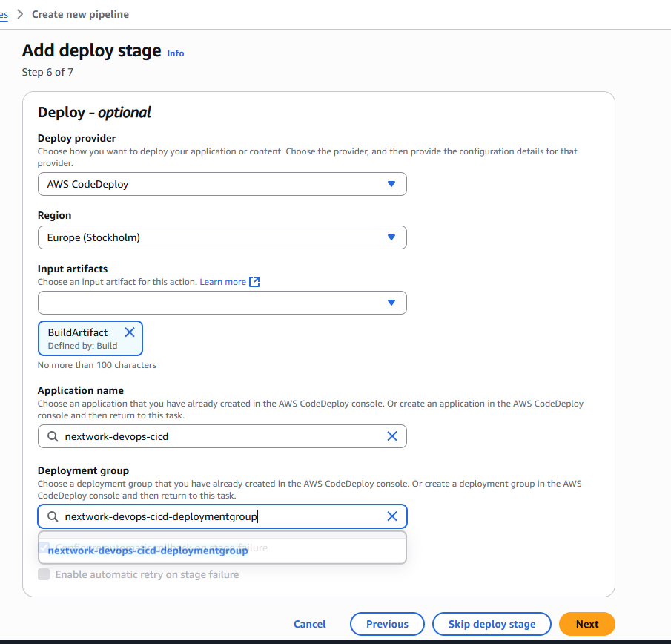
Task: Clear the Deployment group field with X
Action: [x=392, y=516]
